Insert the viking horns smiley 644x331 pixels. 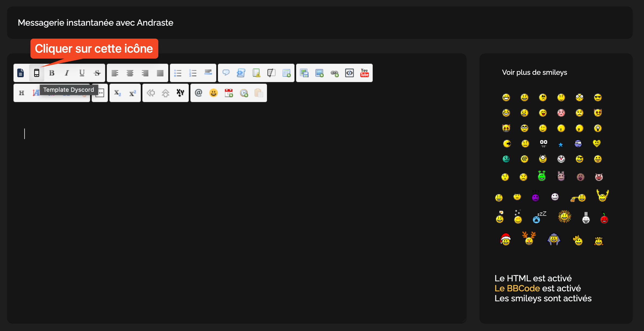[x=602, y=196]
